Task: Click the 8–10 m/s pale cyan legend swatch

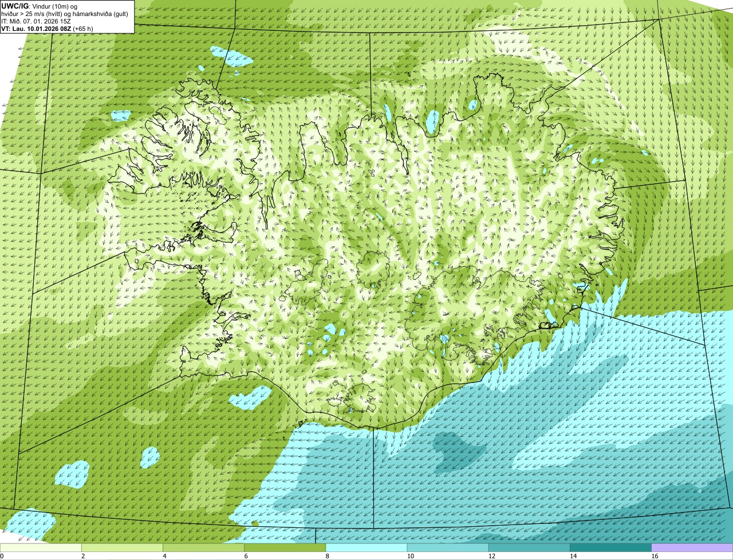Action: point(366,547)
